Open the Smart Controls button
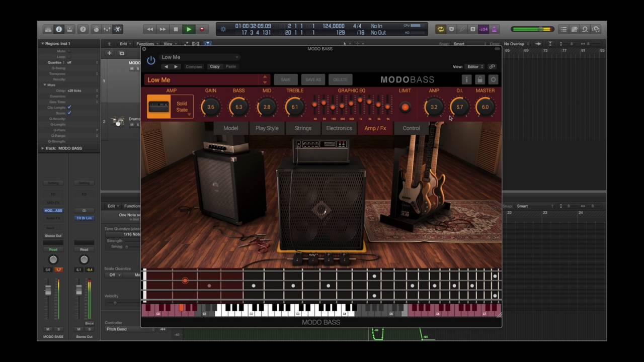Screen dimensions: 644x362 point(96,30)
